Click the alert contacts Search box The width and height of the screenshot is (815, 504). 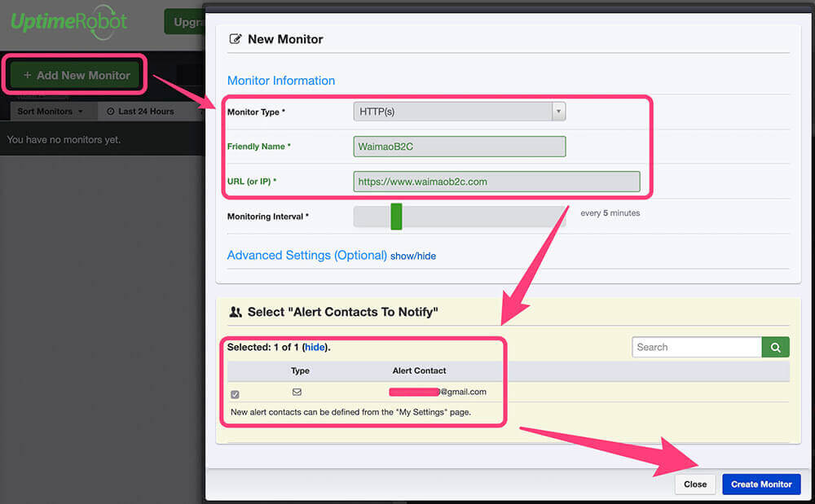697,347
